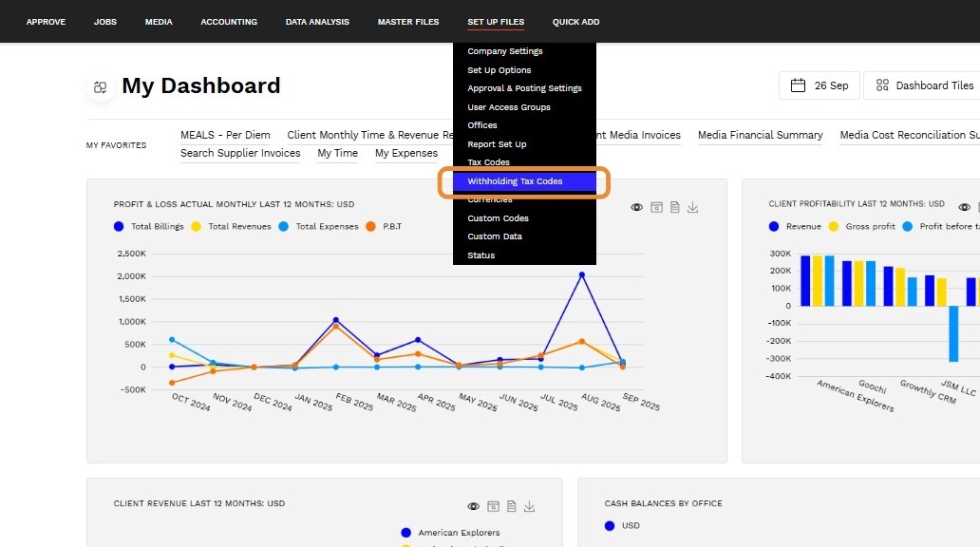Download the Client Revenue chart data
This screenshot has height=547, width=980.
click(x=529, y=506)
